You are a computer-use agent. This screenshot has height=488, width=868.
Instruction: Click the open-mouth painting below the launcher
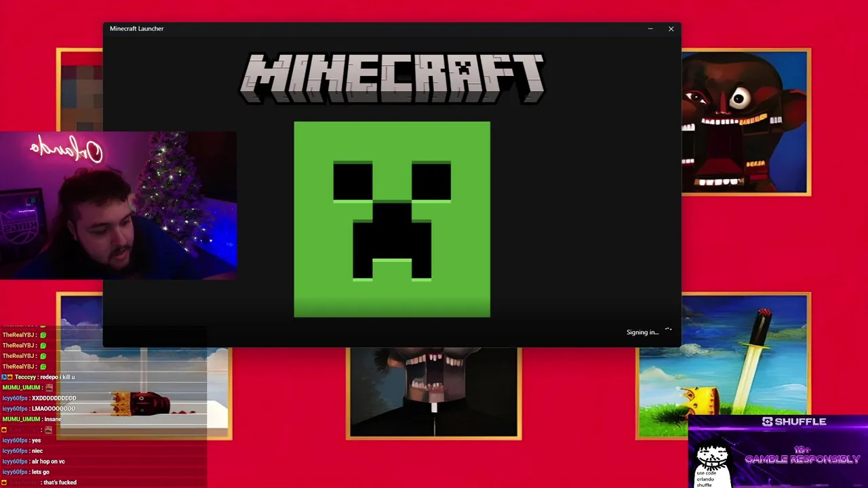pos(433,393)
